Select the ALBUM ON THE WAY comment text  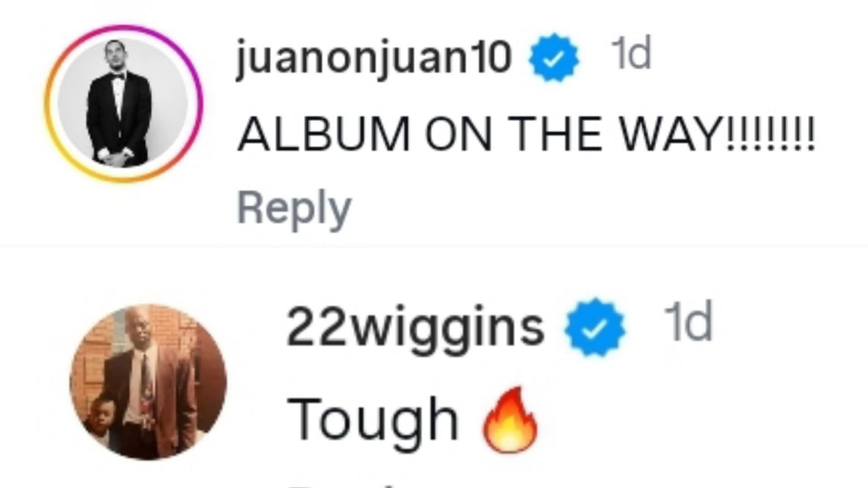526,134
